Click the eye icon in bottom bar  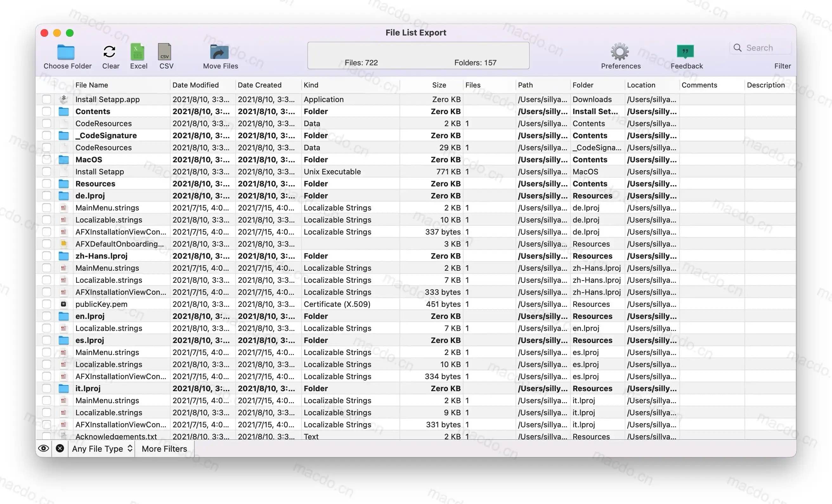click(43, 448)
